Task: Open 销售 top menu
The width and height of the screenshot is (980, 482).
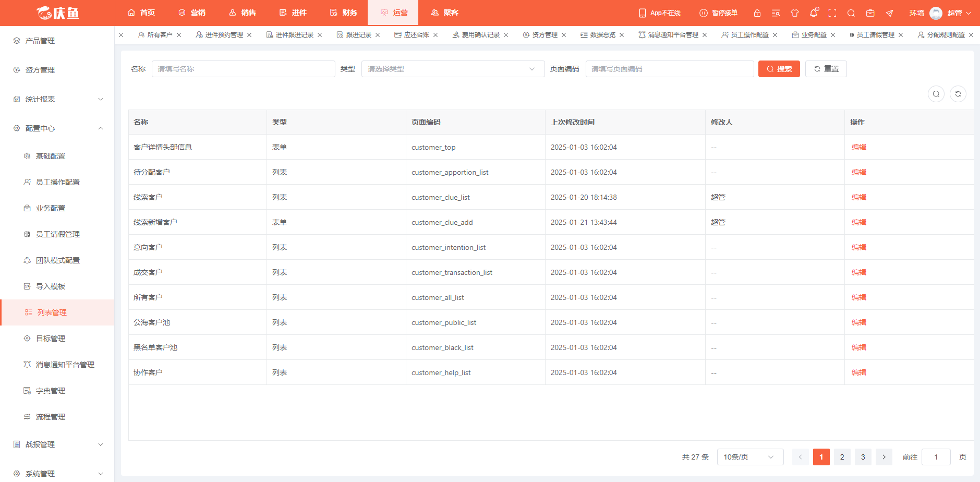Action: 243,13
